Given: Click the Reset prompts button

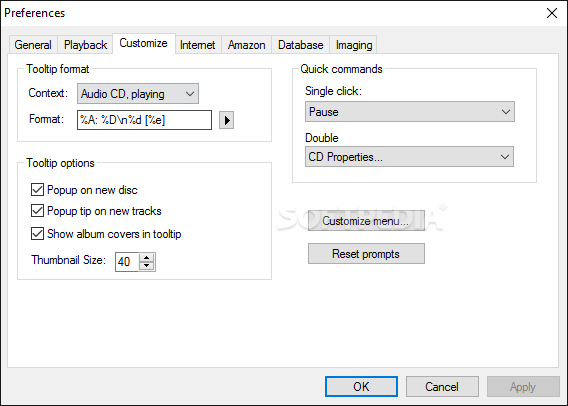Looking at the screenshot, I should point(366,254).
